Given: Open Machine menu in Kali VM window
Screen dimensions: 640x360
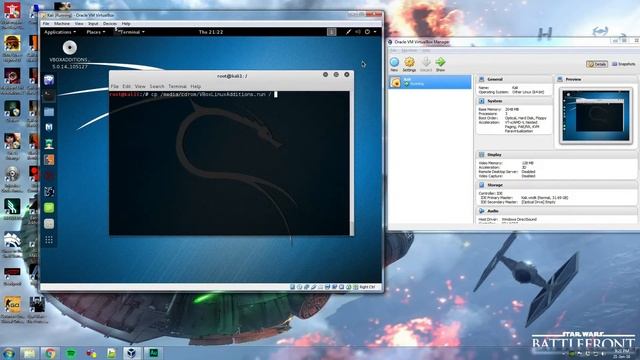Looking at the screenshot, I should (x=62, y=24).
